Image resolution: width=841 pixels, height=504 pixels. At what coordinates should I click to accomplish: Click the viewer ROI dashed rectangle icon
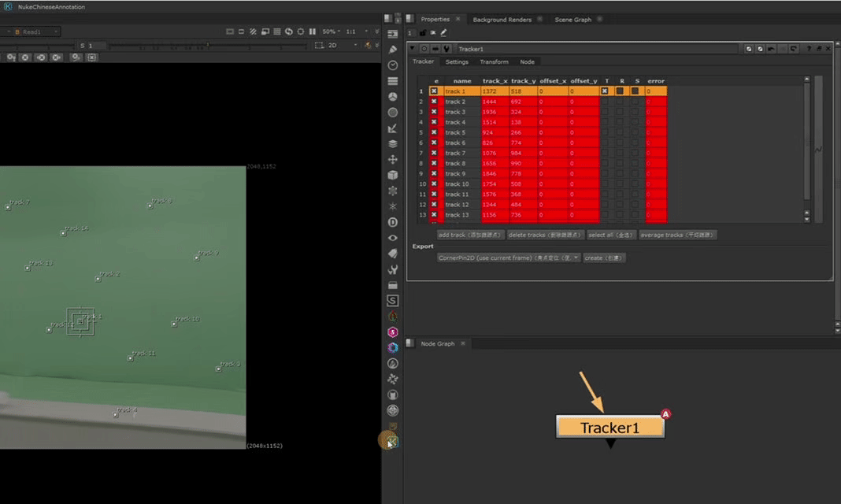[319, 46]
